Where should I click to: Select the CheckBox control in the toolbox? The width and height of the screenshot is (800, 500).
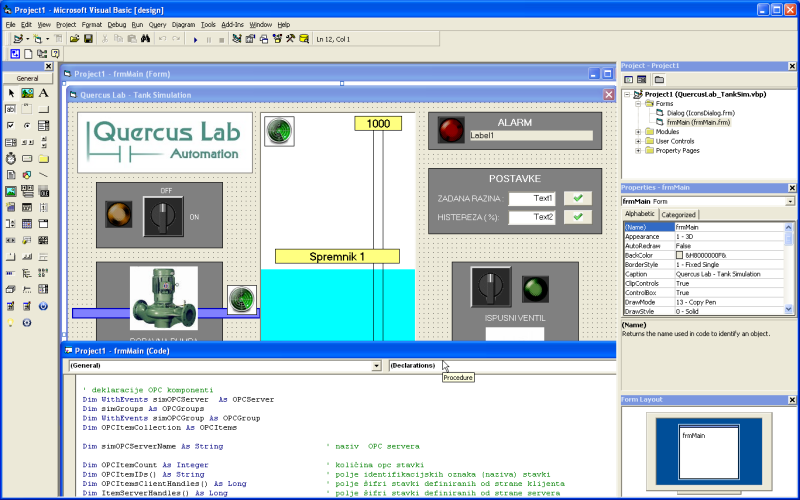click(11, 125)
